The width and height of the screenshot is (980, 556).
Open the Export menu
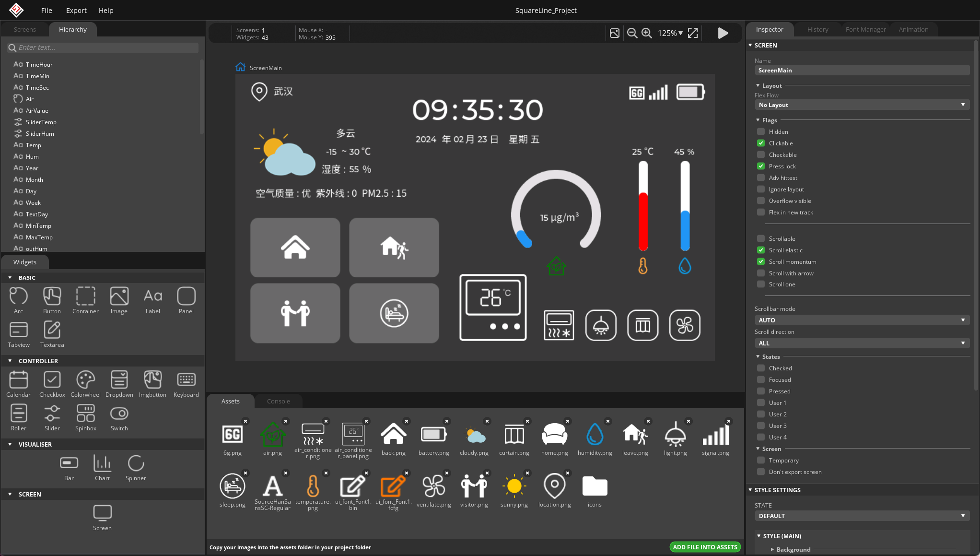pyautogui.click(x=76, y=10)
